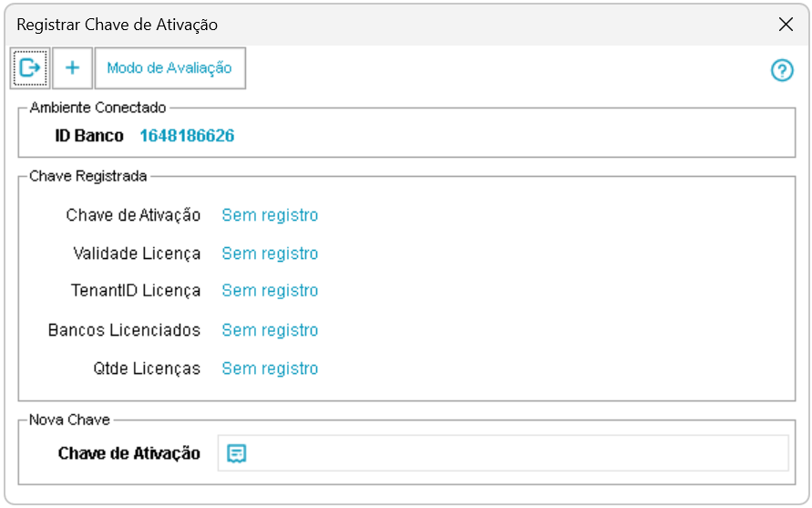812x508 pixels.
Task: Click the note icon in Nova Chave field
Action: click(x=237, y=453)
